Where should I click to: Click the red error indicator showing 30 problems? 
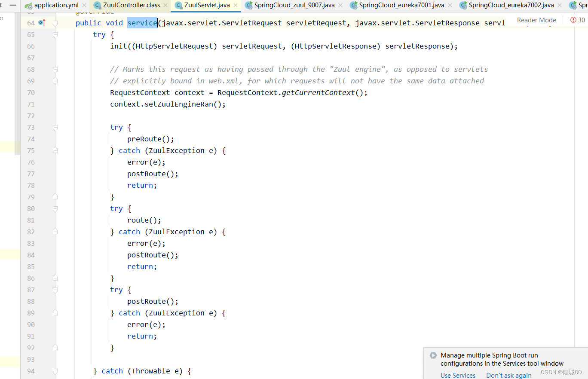[577, 20]
